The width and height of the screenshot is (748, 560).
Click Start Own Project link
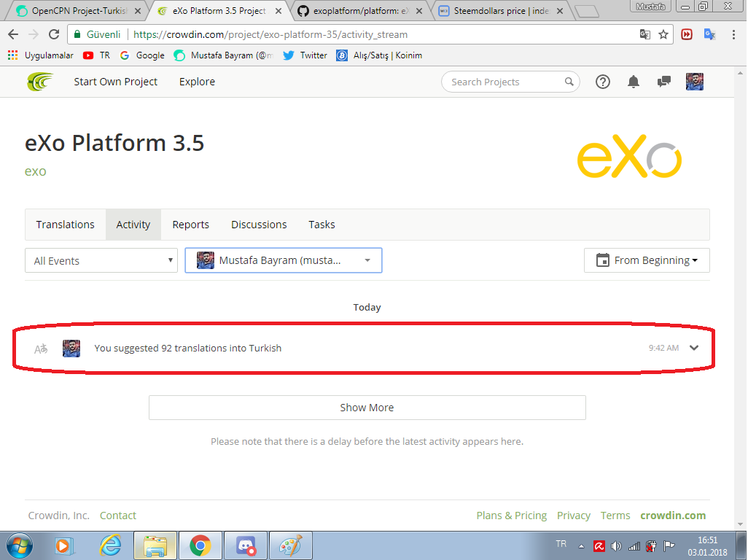tap(115, 82)
